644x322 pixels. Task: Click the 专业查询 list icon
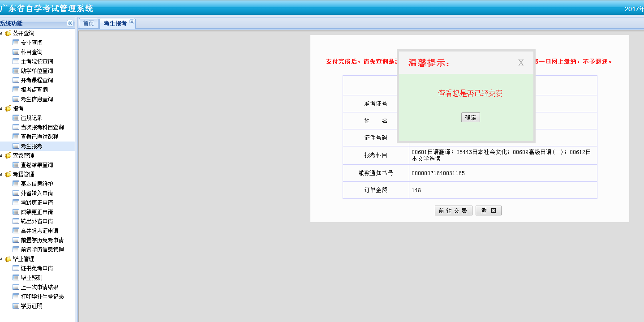(16, 43)
